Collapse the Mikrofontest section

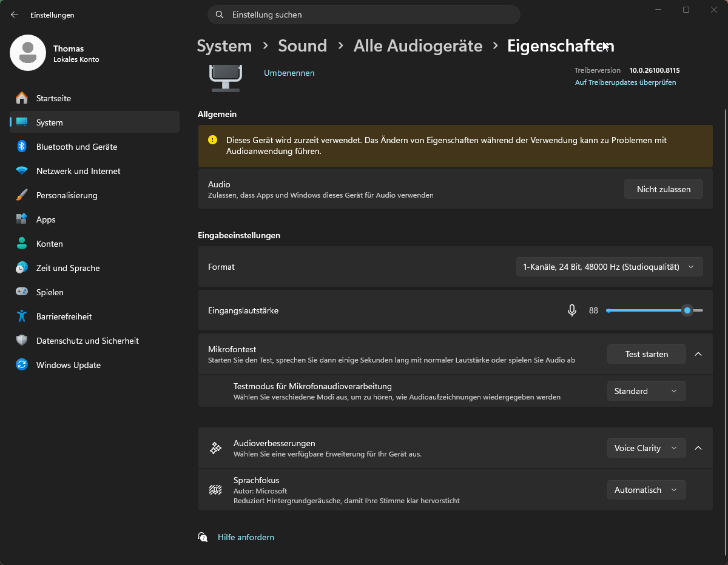(698, 354)
